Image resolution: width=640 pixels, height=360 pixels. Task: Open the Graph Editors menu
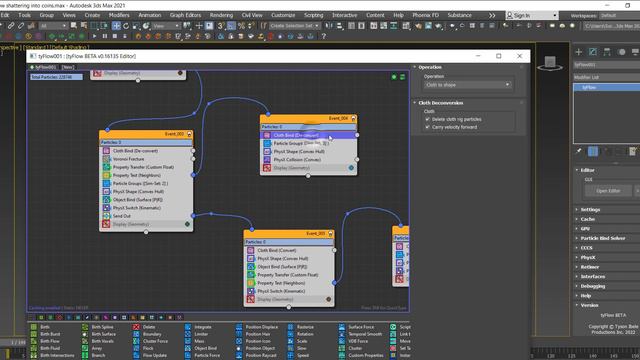point(185,15)
